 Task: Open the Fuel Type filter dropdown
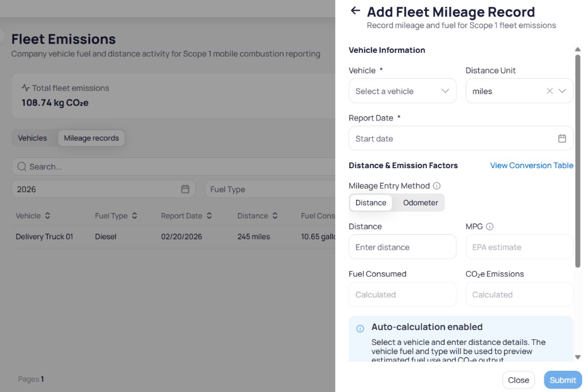point(270,189)
